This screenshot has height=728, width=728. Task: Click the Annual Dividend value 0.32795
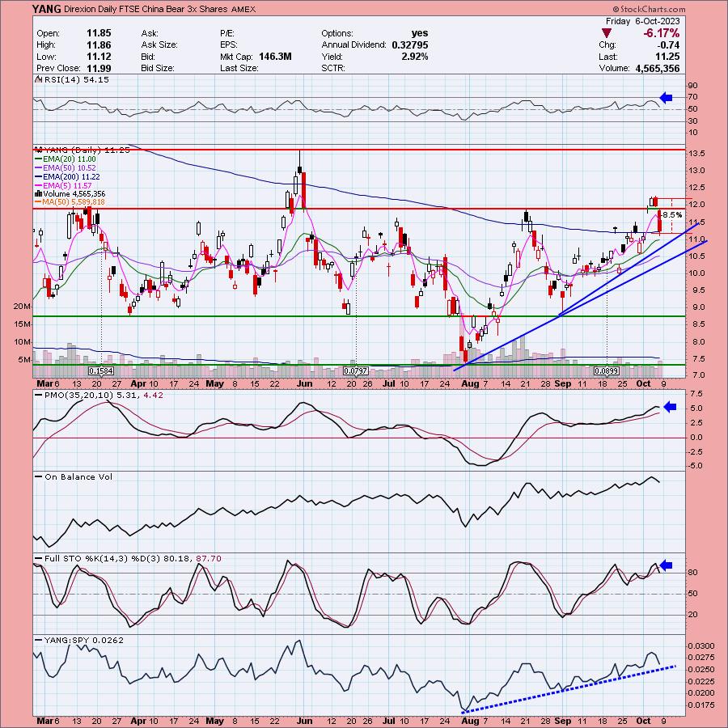coord(410,45)
